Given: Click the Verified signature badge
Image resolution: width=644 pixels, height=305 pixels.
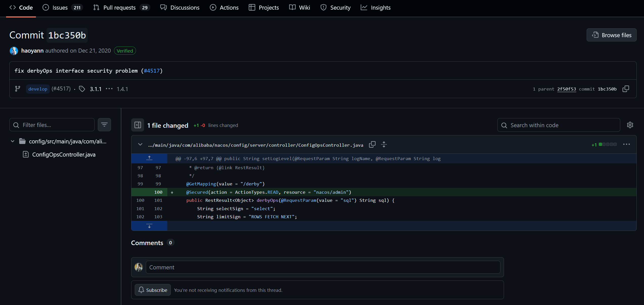Looking at the screenshot, I should point(125,51).
